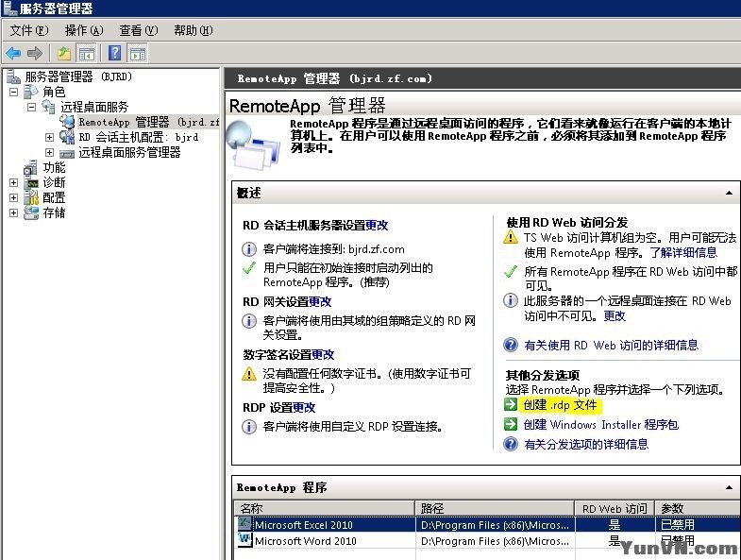Click the 了解详细信息 link
Image resolution: width=741 pixels, height=560 pixels.
click(x=683, y=252)
